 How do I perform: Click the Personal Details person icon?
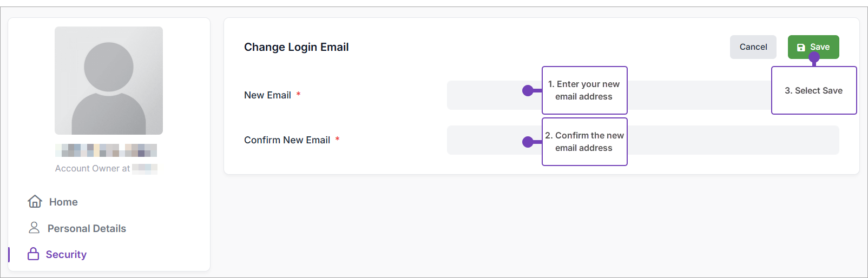pyautogui.click(x=34, y=228)
